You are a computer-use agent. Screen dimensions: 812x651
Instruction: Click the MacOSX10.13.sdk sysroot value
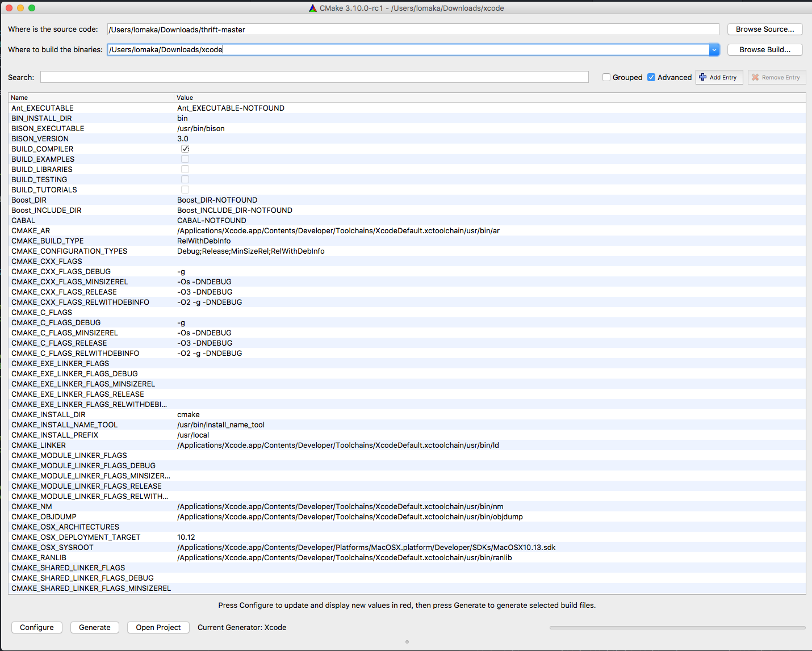(366, 547)
